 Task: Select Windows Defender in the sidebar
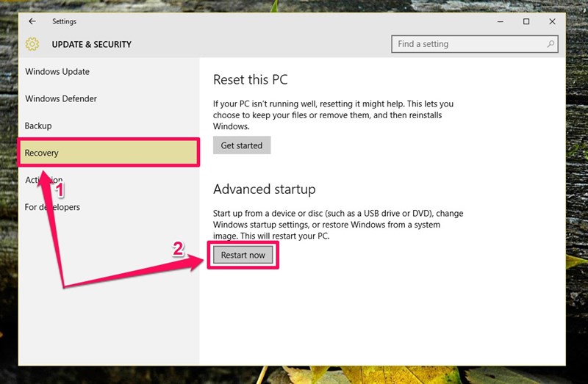pos(61,99)
